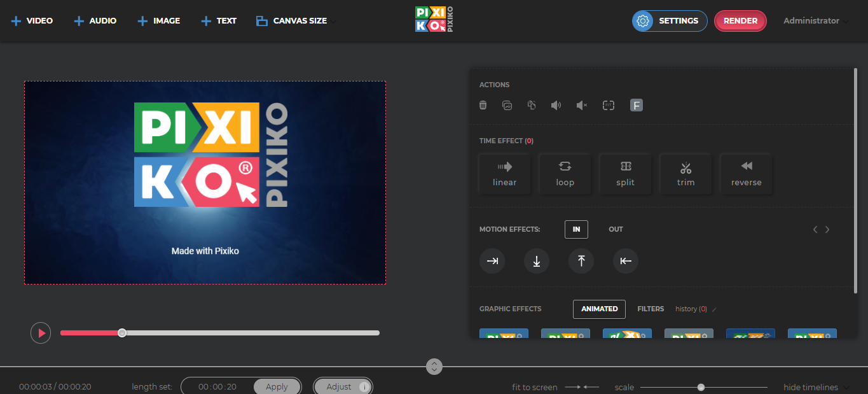Show previous motion effects with left chevron
868x394 pixels.
pos(815,230)
